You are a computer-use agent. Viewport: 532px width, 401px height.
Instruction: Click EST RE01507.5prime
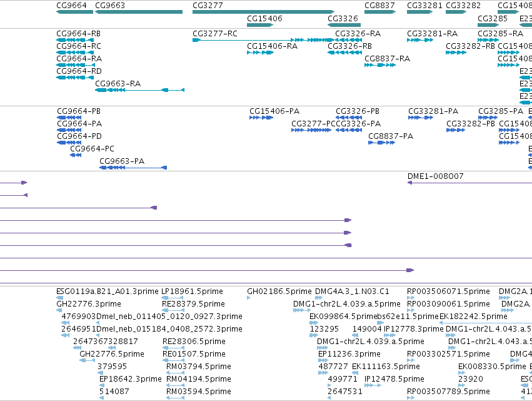click(x=194, y=354)
